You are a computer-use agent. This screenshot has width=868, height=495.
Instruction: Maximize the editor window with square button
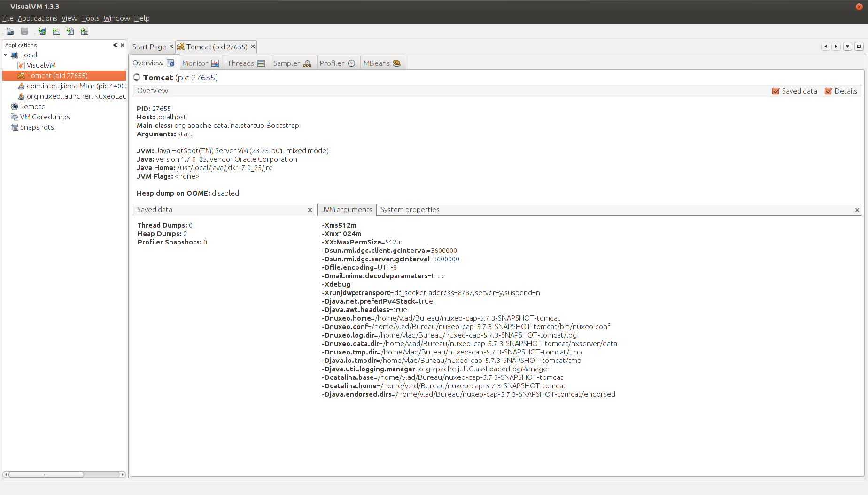pos(859,47)
